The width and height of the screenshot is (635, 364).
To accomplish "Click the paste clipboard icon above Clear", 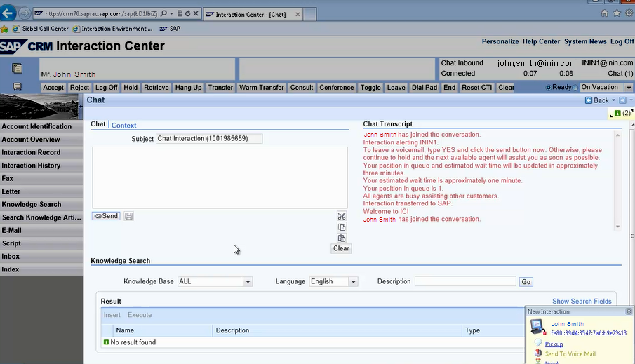I will tap(342, 238).
